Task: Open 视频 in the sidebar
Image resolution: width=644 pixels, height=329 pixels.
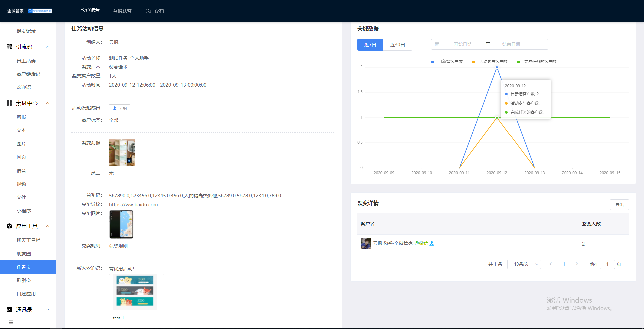Action: coord(21,184)
